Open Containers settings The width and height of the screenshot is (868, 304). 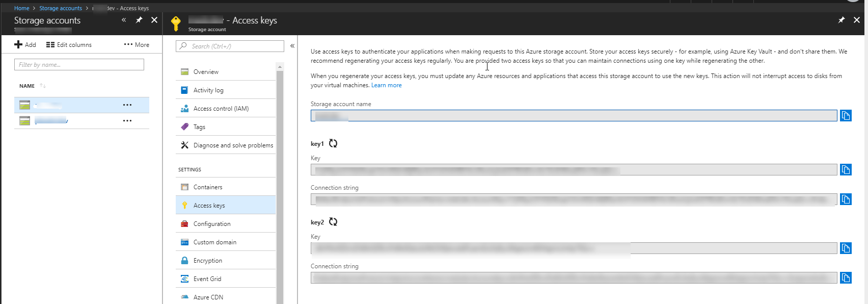[x=226, y=187]
